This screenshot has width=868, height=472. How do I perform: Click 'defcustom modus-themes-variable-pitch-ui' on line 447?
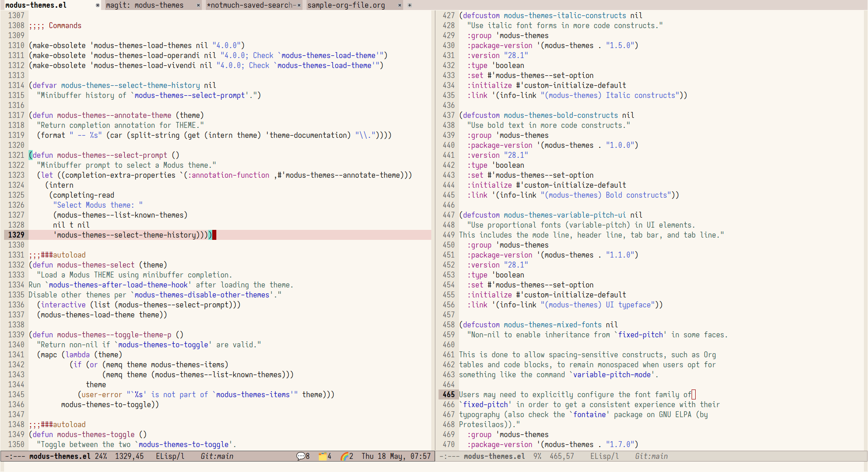click(x=544, y=215)
